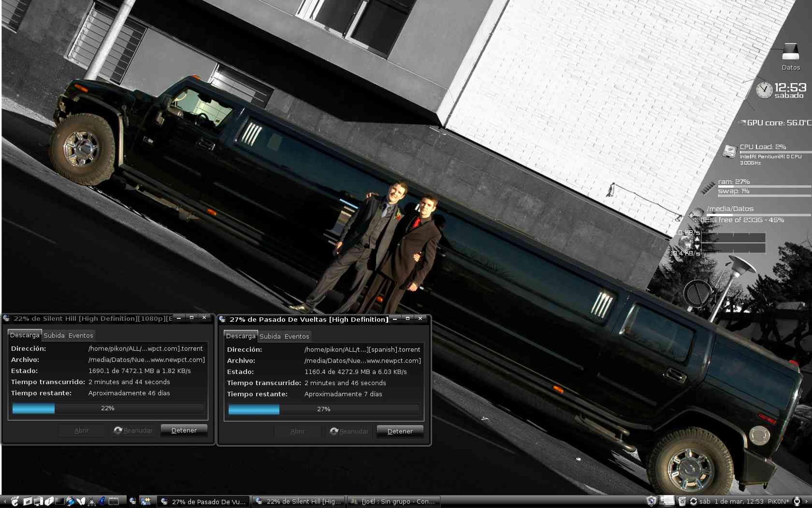
Task: Click the 'swap: 1%' desktop readout
Action: click(734, 191)
